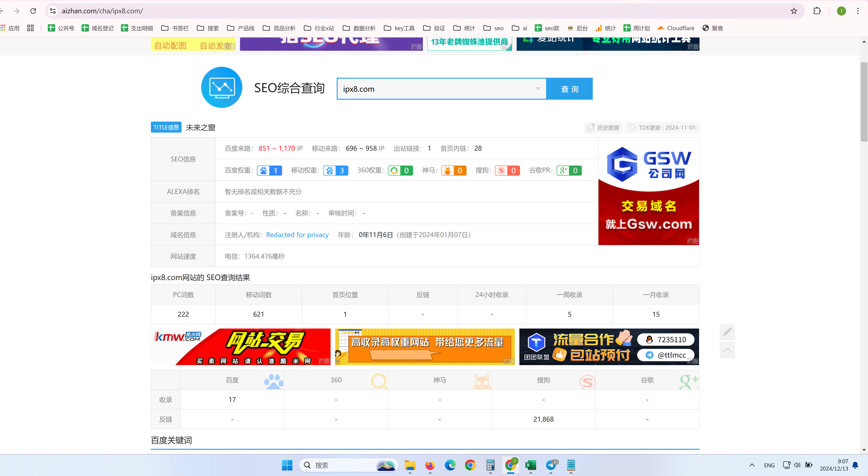
Task: Click the 百度 收录 value 17
Action: (x=232, y=399)
